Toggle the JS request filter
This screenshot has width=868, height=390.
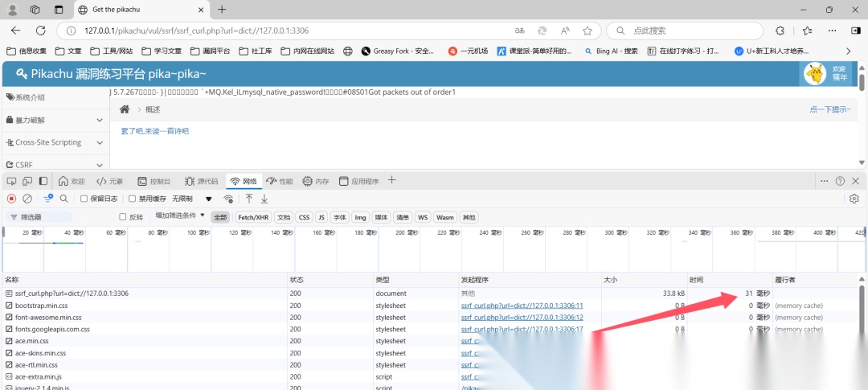coord(321,217)
